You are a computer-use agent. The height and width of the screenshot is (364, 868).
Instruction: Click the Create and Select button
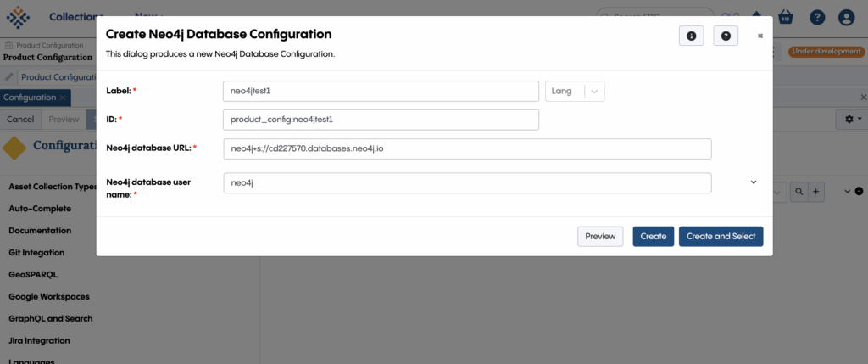click(x=721, y=236)
